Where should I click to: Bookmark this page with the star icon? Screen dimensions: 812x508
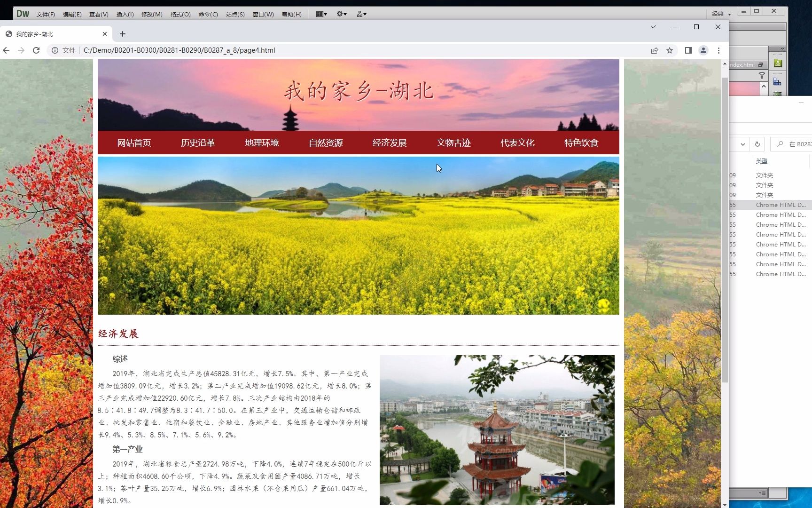tap(670, 50)
